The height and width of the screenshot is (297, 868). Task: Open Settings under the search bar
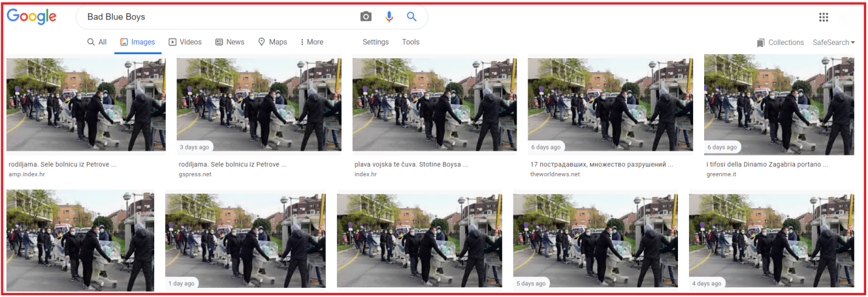click(376, 42)
